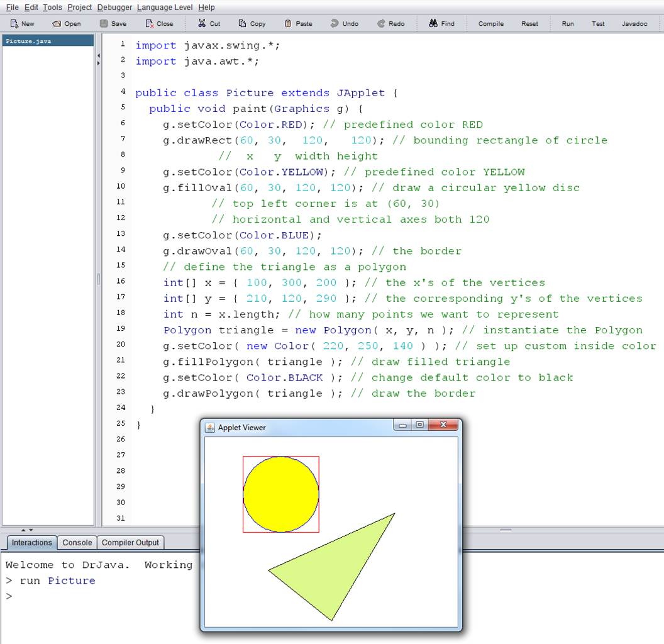
Task: Click the yellow circle in the applet
Action: point(281,494)
